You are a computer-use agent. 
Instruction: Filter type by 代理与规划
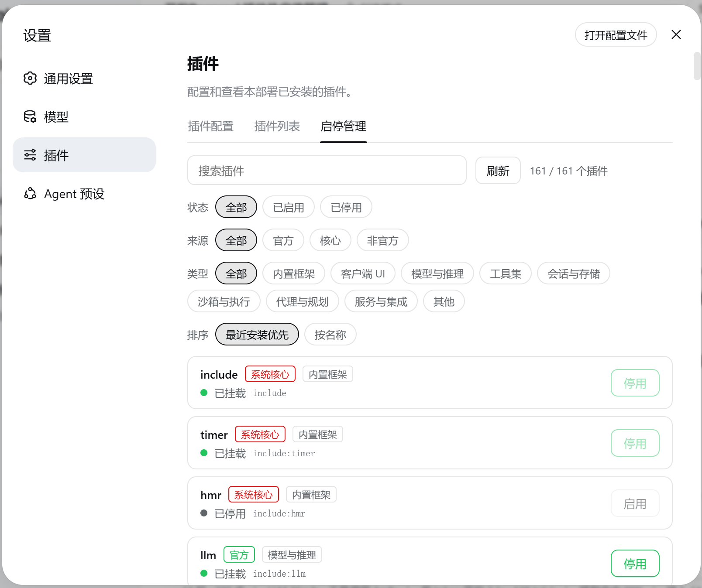(x=303, y=301)
